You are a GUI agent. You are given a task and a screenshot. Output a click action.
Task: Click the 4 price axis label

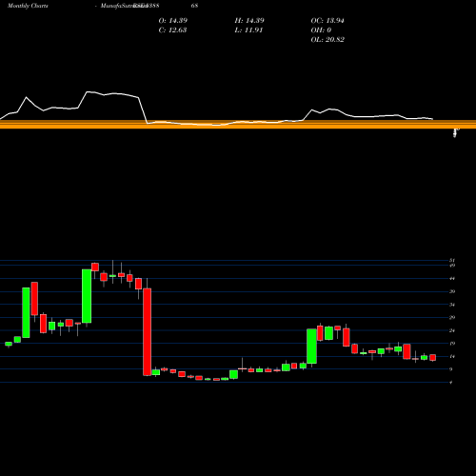tap(451, 383)
